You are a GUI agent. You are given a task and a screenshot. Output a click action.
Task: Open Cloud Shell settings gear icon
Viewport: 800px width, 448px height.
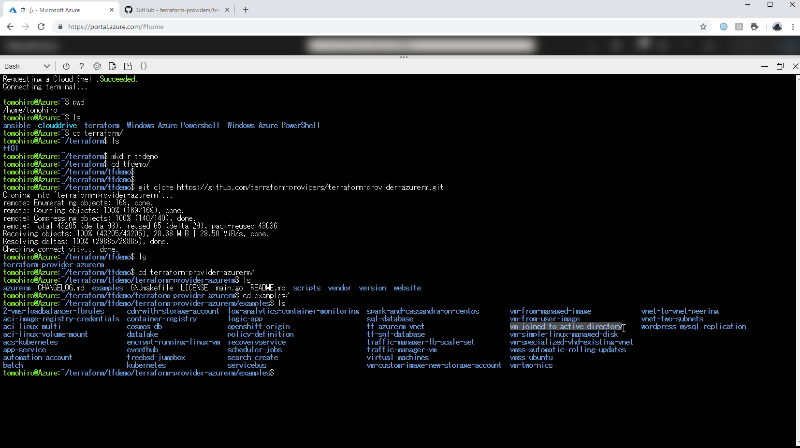(x=97, y=66)
